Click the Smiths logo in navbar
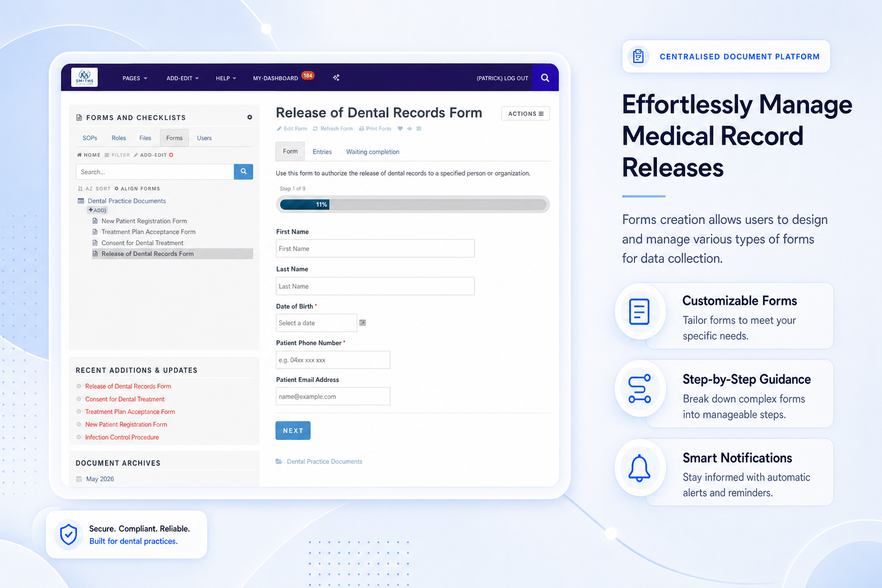Screen dimensions: 882x588 pos(84,77)
